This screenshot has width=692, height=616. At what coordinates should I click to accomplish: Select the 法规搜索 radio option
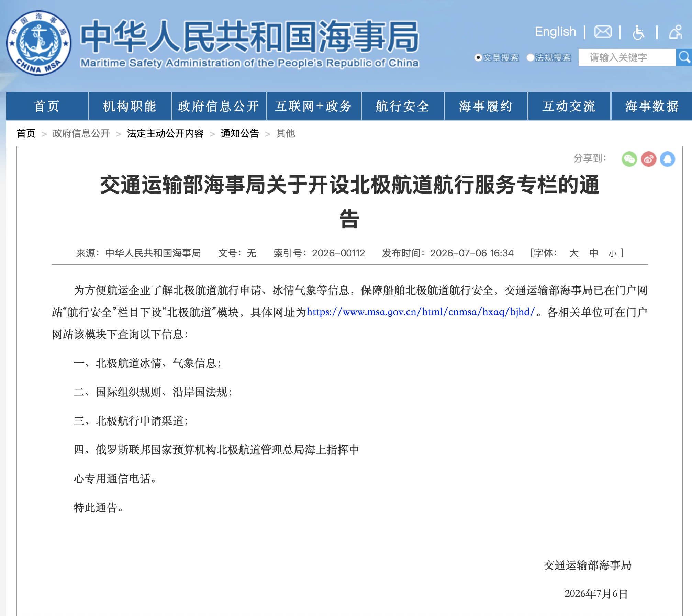[x=530, y=57]
